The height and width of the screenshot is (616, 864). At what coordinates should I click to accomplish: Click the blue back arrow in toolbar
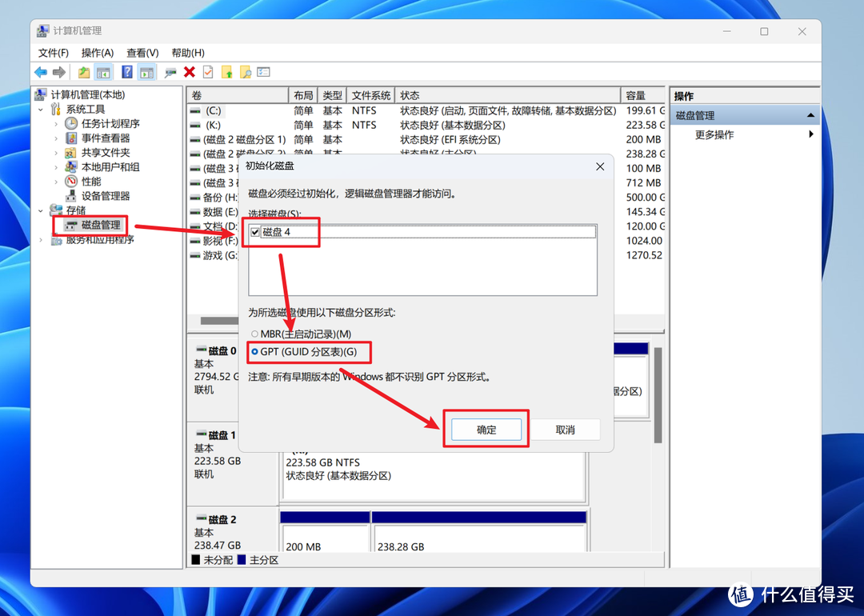tap(40, 72)
